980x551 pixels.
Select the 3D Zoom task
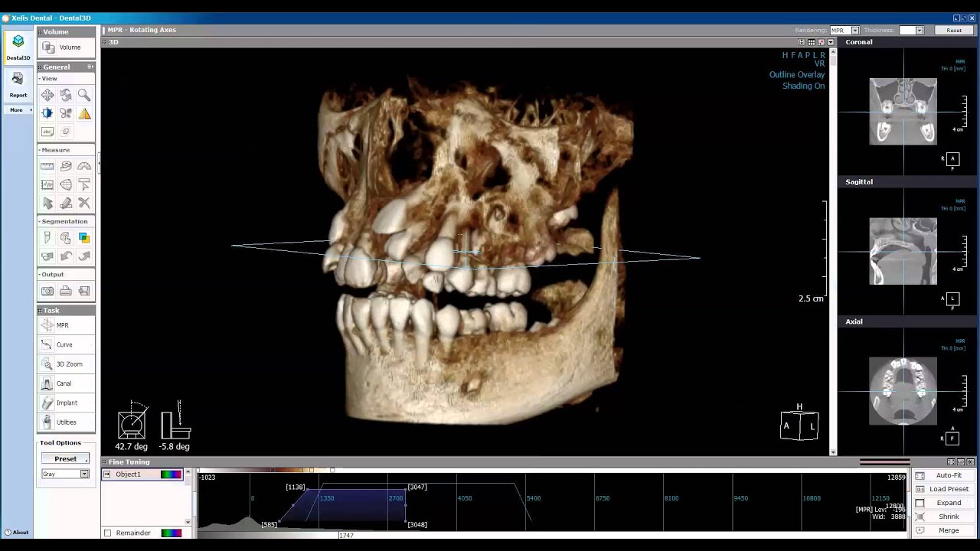pyautogui.click(x=66, y=364)
